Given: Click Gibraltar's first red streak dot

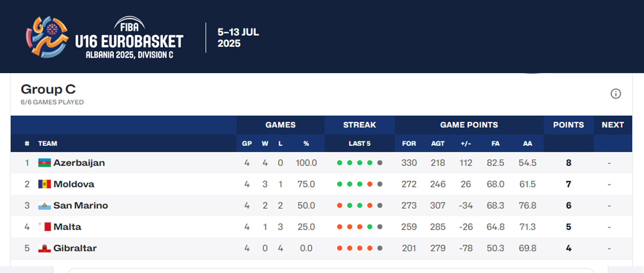Looking at the screenshot, I should pyautogui.click(x=340, y=248).
